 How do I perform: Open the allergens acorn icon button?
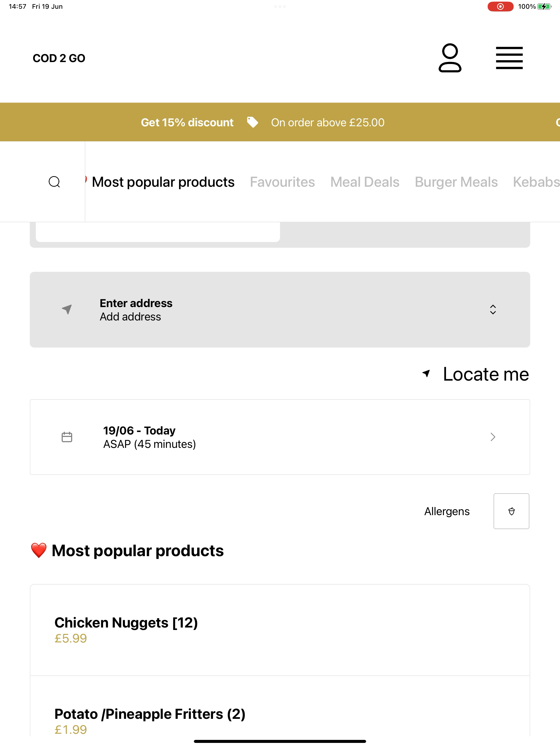(511, 511)
